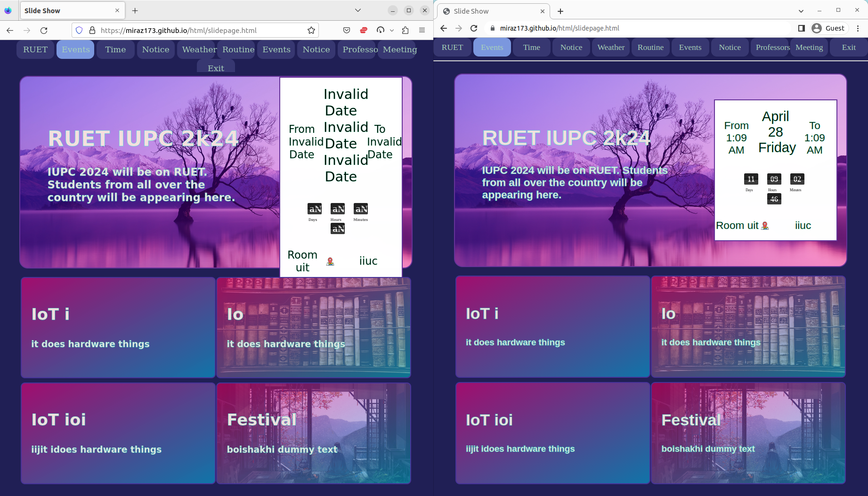The width and height of the screenshot is (868, 496).
Task: Focus the Chrome address bar
Action: click(638, 28)
